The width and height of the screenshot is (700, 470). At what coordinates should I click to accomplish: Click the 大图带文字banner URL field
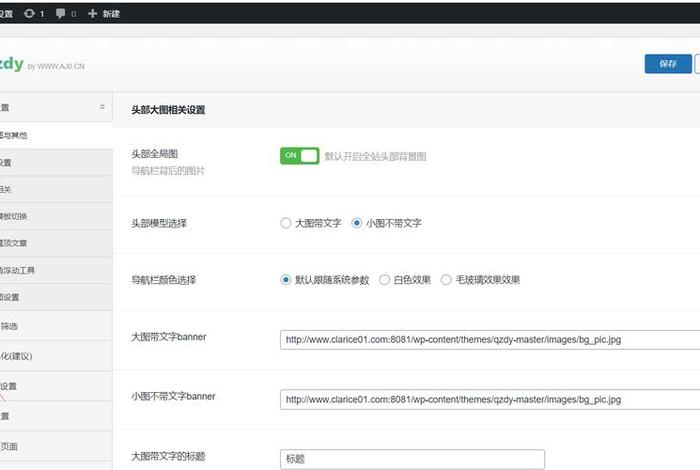490,340
